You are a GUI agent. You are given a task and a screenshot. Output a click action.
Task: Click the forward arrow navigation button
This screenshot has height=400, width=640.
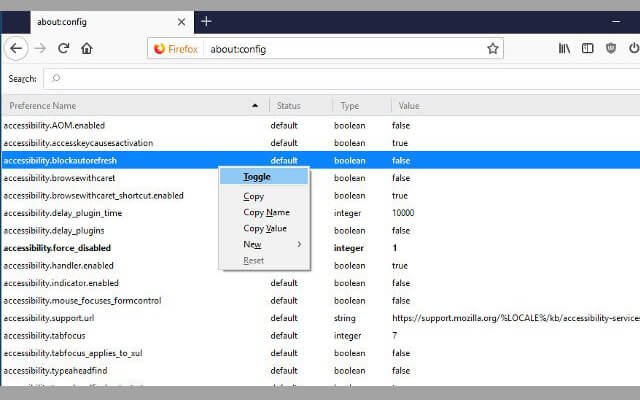click(x=40, y=49)
